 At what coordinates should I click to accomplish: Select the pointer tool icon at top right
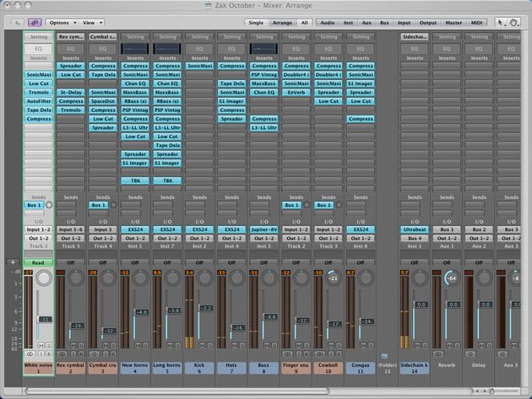pos(501,23)
